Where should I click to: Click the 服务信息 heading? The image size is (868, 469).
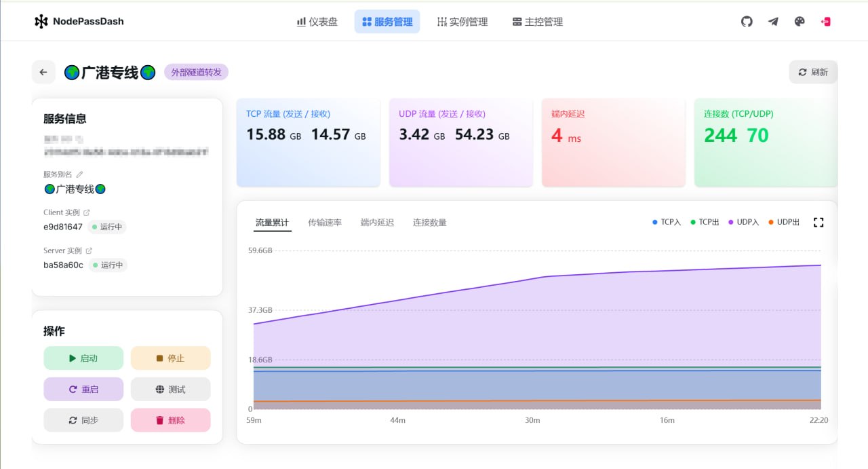[65, 119]
